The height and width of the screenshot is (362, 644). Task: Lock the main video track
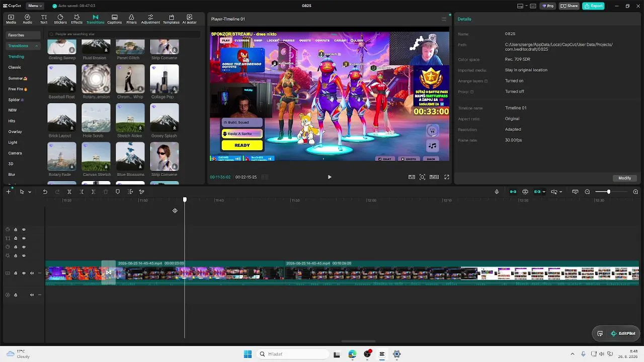tap(16, 273)
